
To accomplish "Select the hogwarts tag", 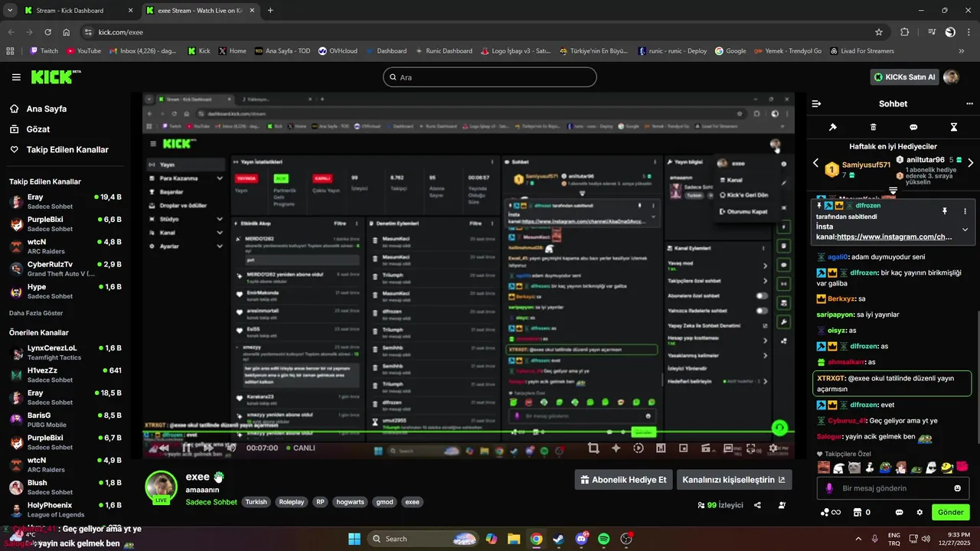I will point(350,502).
